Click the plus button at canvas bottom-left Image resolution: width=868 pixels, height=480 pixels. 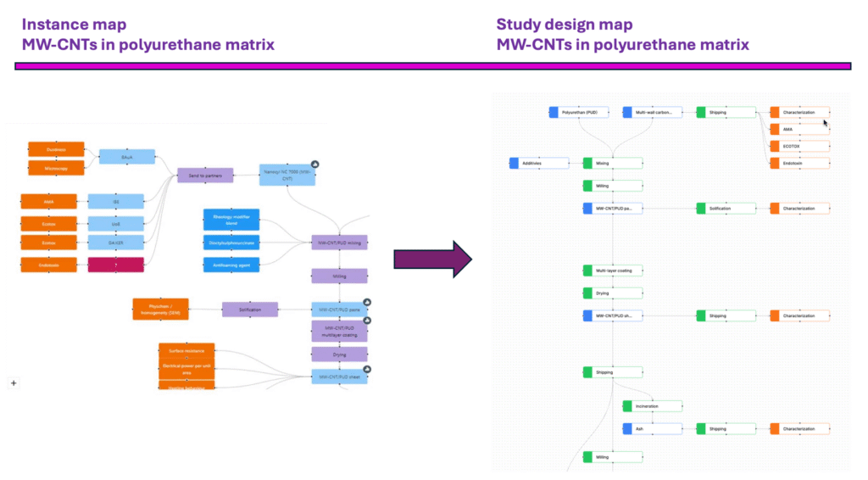click(14, 383)
